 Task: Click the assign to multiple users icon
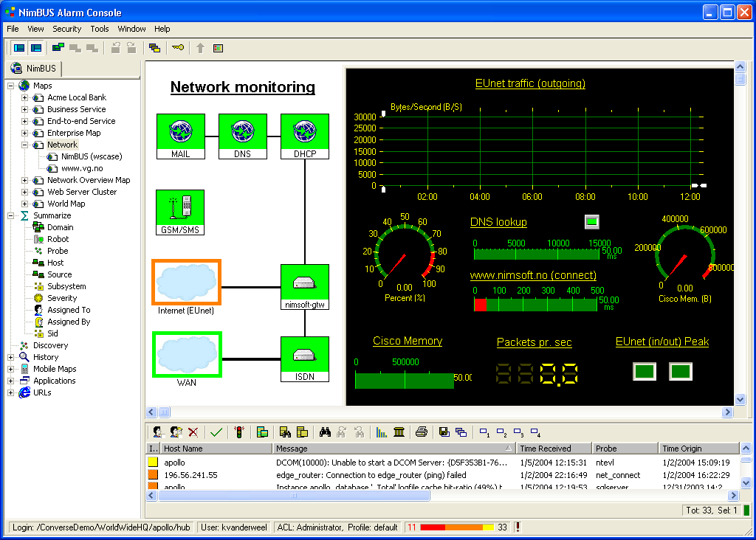[176, 432]
